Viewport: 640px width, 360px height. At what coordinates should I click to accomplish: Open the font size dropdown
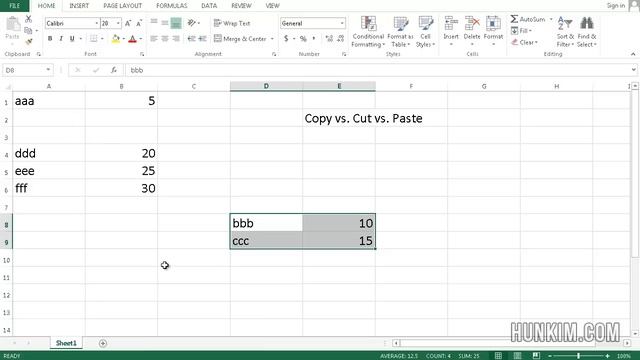(118, 23)
